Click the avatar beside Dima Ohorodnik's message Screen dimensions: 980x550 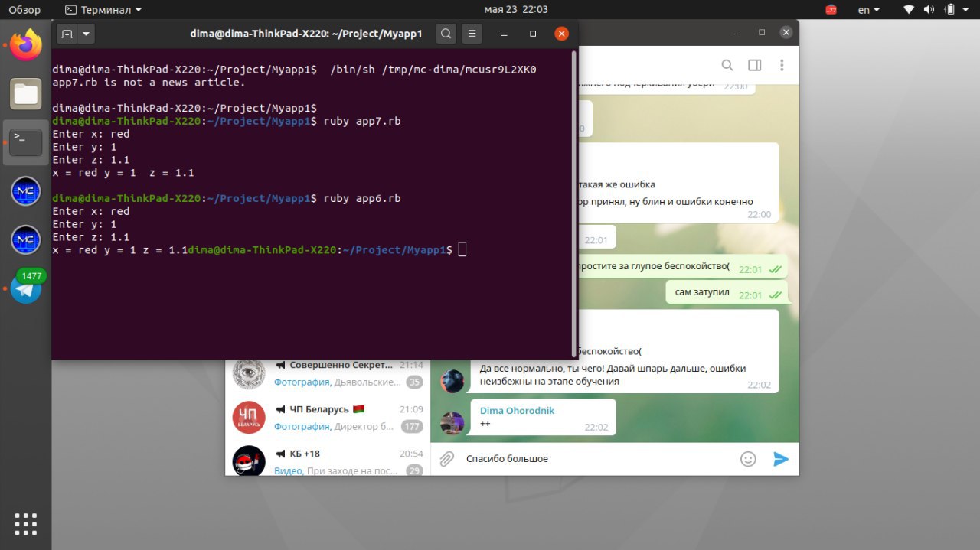pyautogui.click(x=452, y=423)
